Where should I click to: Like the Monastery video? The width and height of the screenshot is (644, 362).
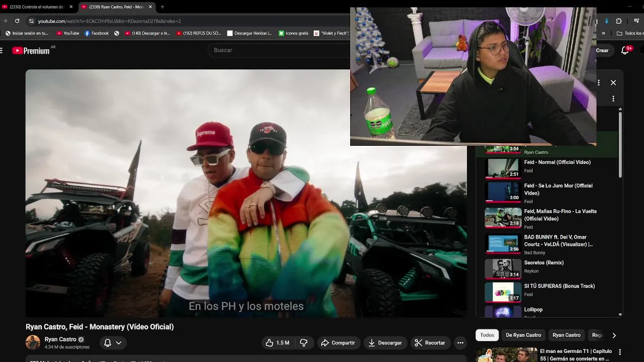(x=277, y=343)
